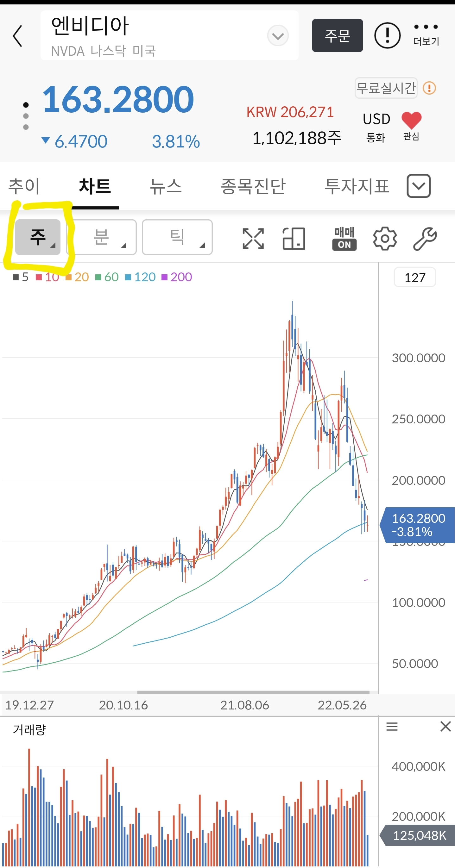The height and width of the screenshot is (868, 455).
Task: Tap the NVDA 나스닥 미국 ticker subtitle
Action: pyautogui.click(x=103, y=51)
